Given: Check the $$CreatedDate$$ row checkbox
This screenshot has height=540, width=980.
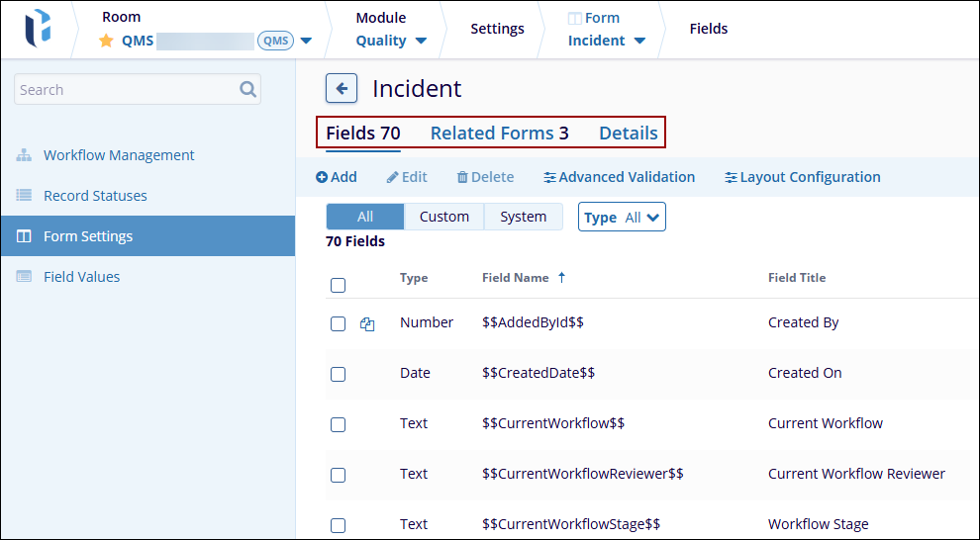Looking at the screenshot, I should tap(339, 374).
